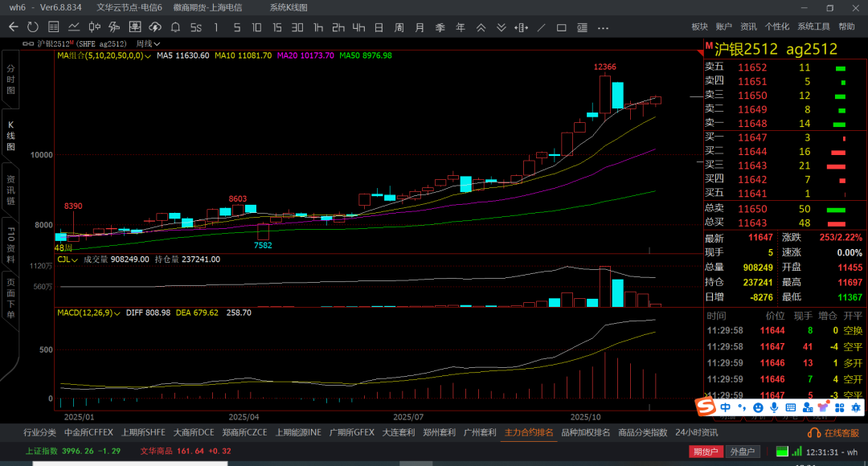This screenshot has height=466, width=868.
Task: Select the candlestick chart icon in toolbar
Action: click(94, 27)
